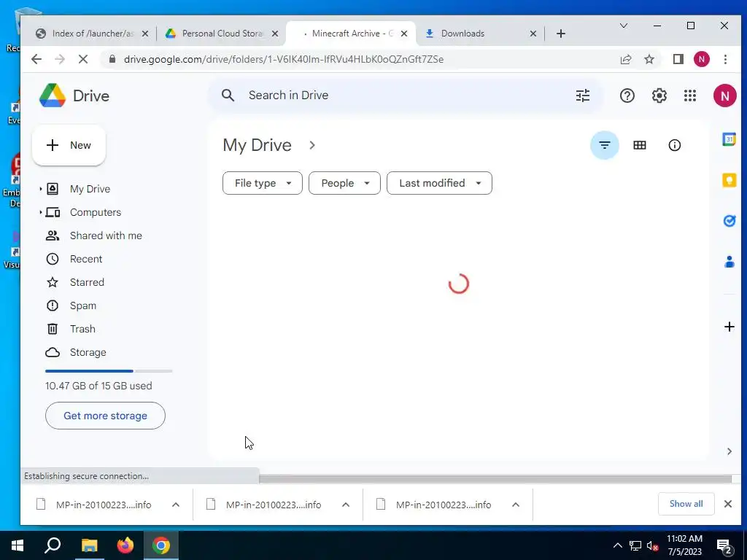Open a new browser tab
This screenshot has height=560, width=747.
[x=561, y=34]
